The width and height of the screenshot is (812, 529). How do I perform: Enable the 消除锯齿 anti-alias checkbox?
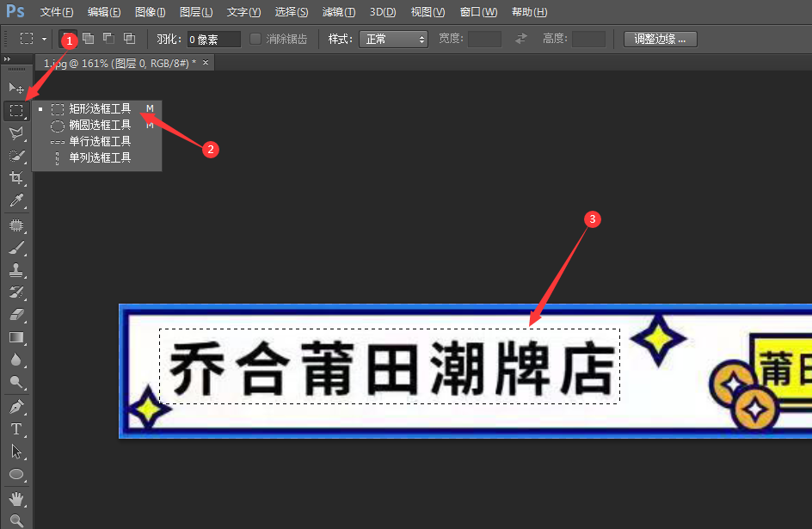[x=255, y=39]
